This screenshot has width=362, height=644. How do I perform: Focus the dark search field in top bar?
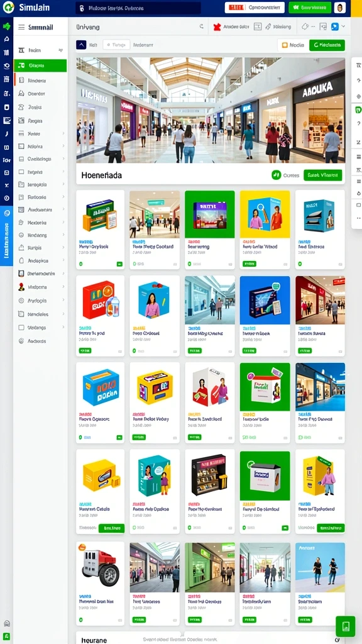(x=138, y=8)
